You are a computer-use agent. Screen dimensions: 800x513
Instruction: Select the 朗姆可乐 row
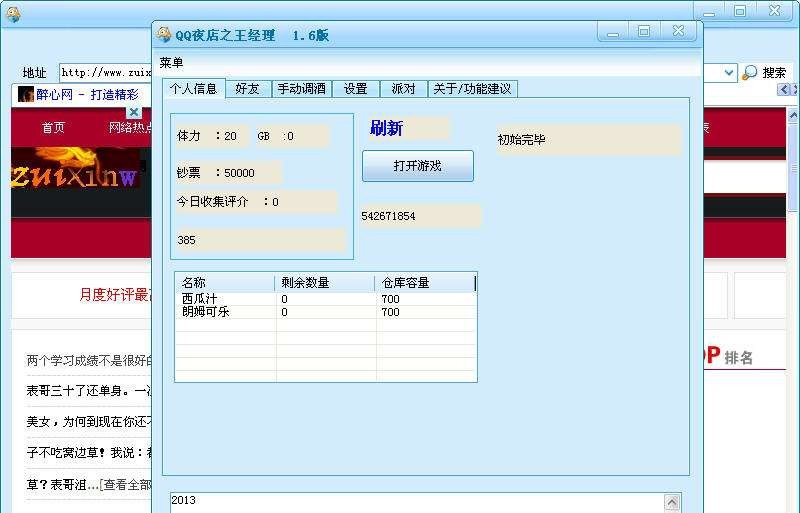326,312
